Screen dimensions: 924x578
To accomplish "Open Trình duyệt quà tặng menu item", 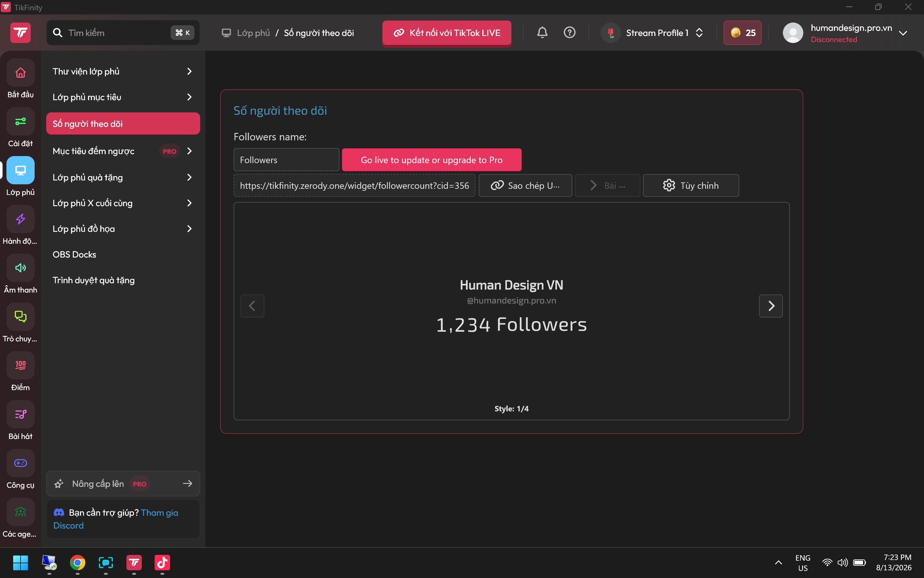I will (123, 280).
